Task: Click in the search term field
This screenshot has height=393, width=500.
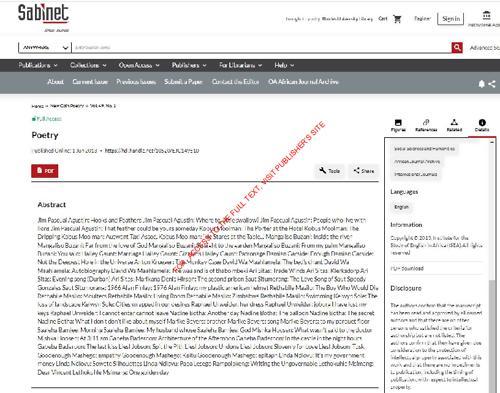Action: pos(261,48)
